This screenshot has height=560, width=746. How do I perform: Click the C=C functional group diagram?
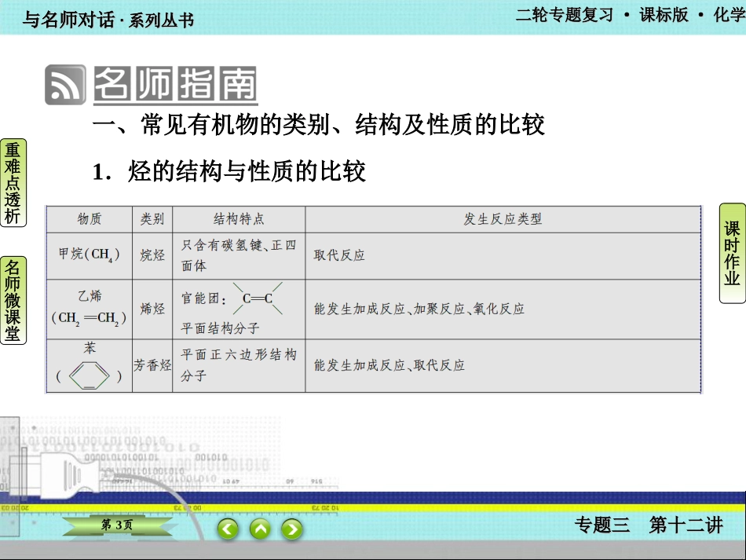pyautogui.click(x=258, y=298)
